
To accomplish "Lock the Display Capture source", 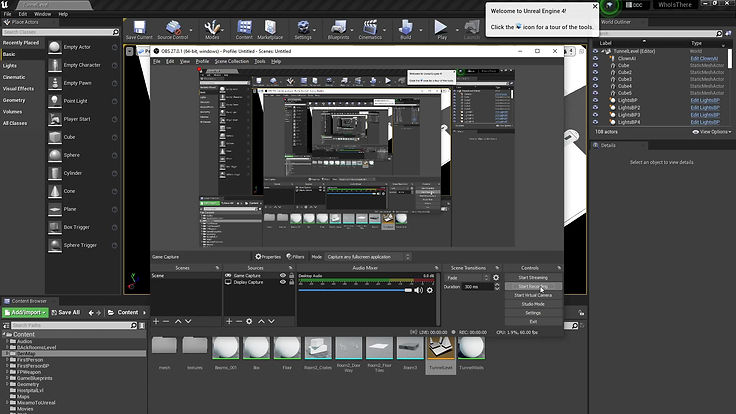I will pyautogui.click(x=291, y=282).
